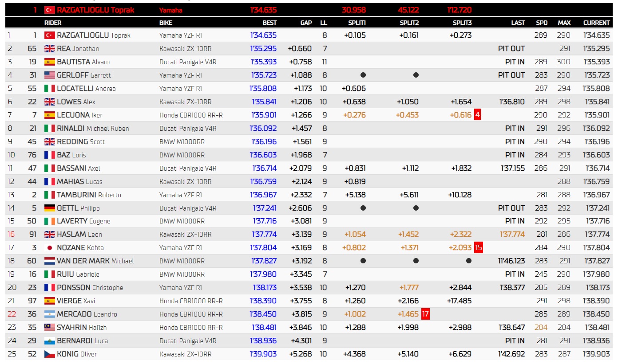Click the red badge 4 in LECUONA's row
622x364 pixels.
pyautogui.click(x=478, y=115)
